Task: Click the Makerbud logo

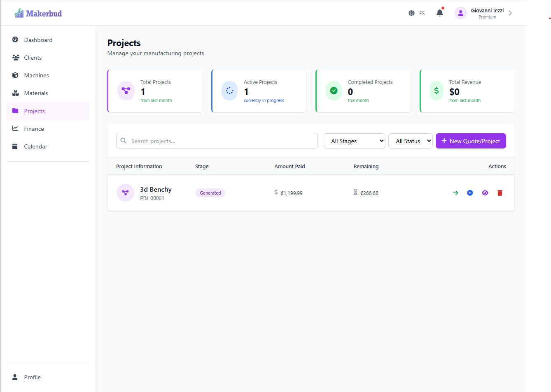Action: tap(38, 13)
